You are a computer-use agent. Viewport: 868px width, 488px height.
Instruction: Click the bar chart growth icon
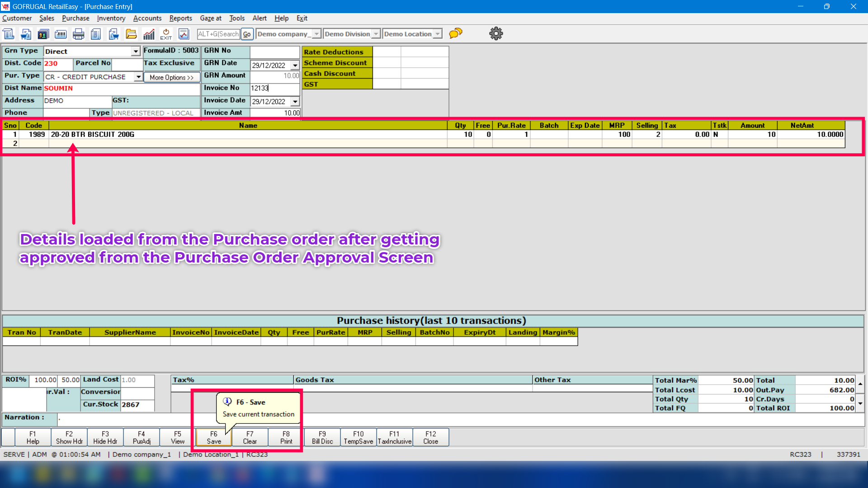tap(149, 34)
